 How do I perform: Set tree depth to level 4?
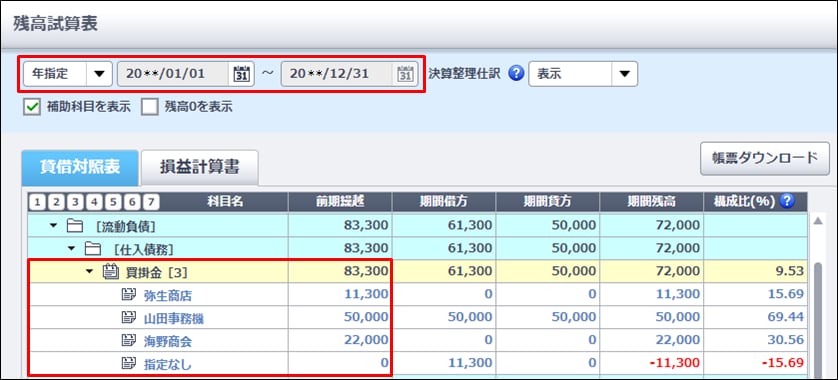tap(95, 201)
